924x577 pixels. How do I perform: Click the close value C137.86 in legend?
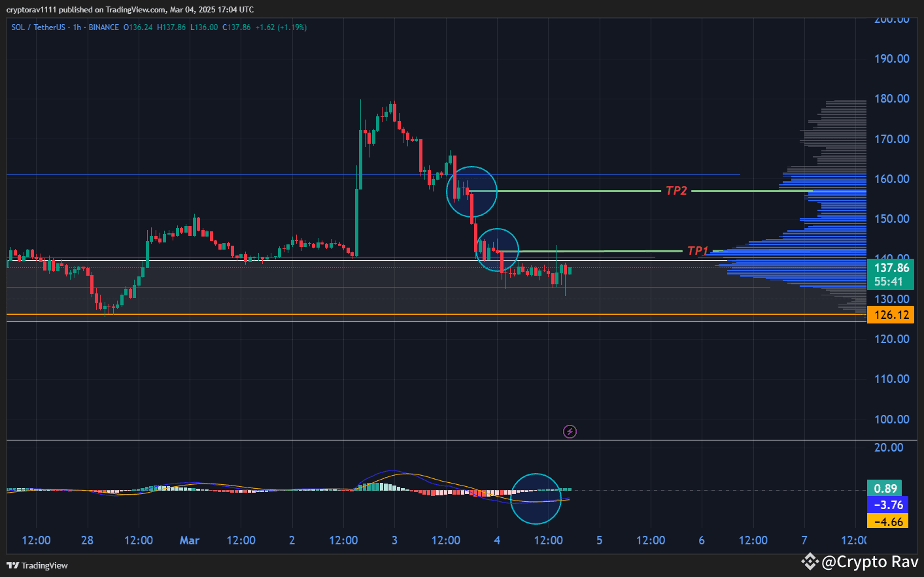237,27
